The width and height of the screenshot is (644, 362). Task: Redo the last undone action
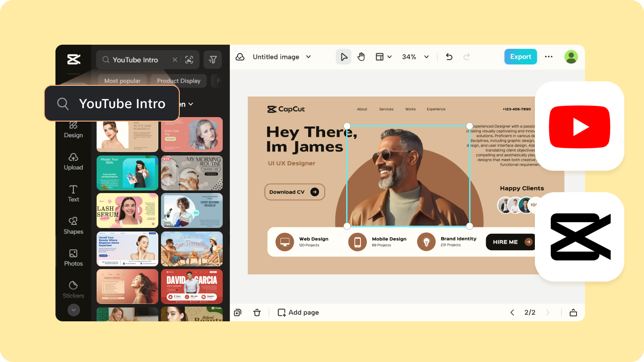[466, 57]
